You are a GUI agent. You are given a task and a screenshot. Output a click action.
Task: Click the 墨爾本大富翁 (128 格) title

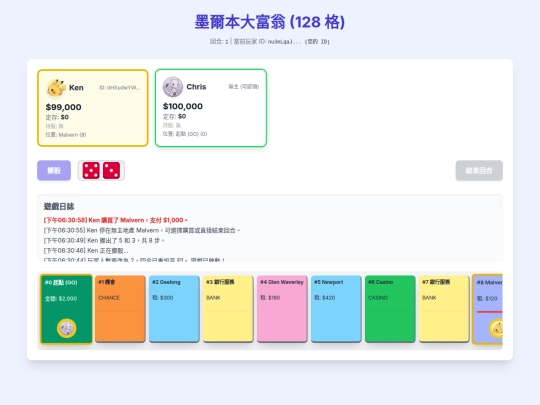pos(270,22)
